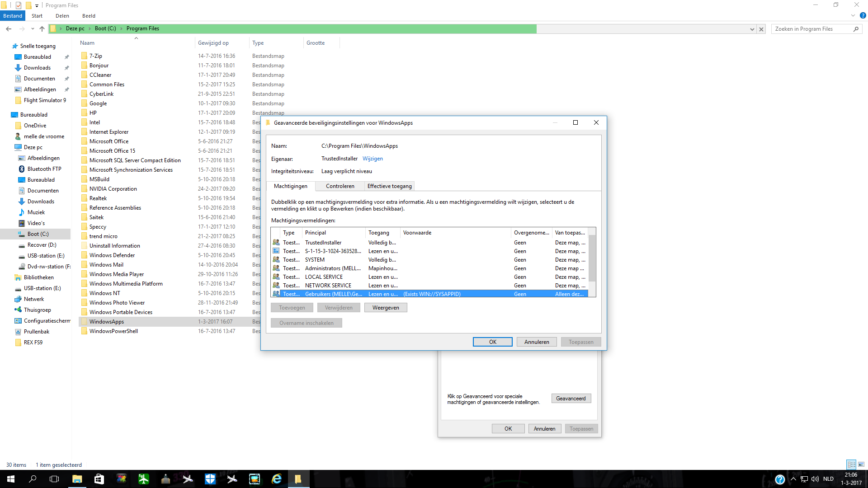Switch to large thumbnails view icon
Viewport: 868px width, 488px height.
click(861, 465)
